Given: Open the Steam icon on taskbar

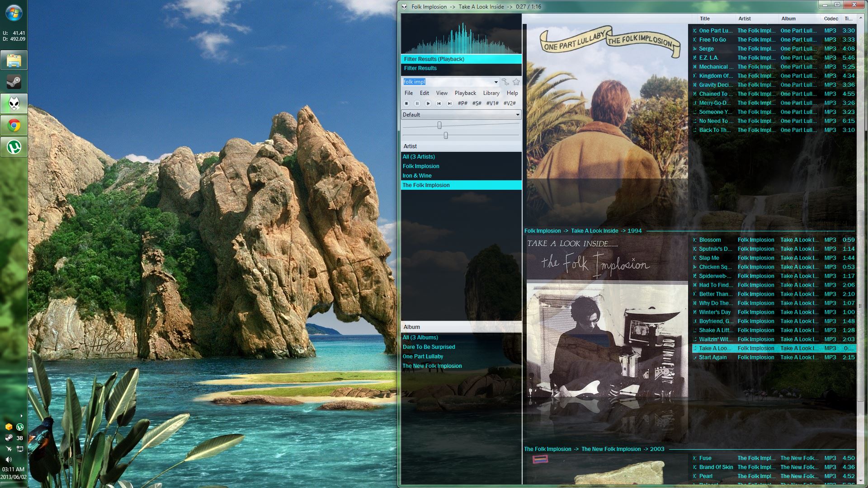Looking at the screenshot, I should [14, 82].
